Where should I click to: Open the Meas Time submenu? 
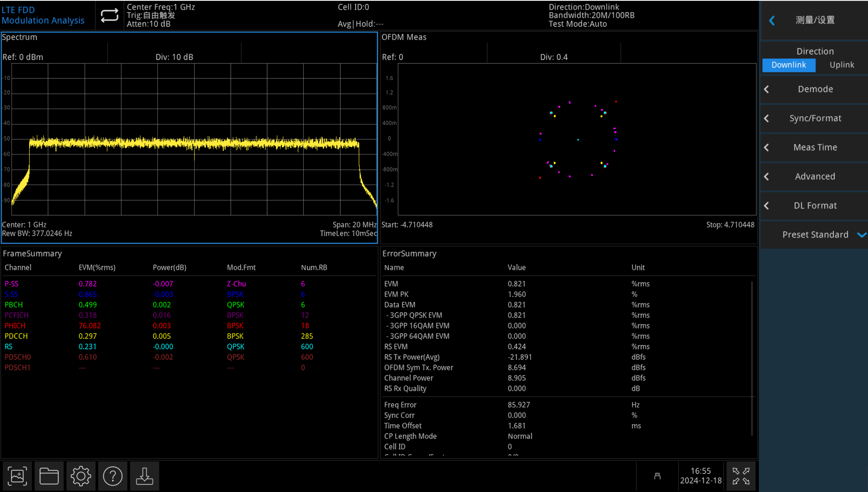[814, 147]
